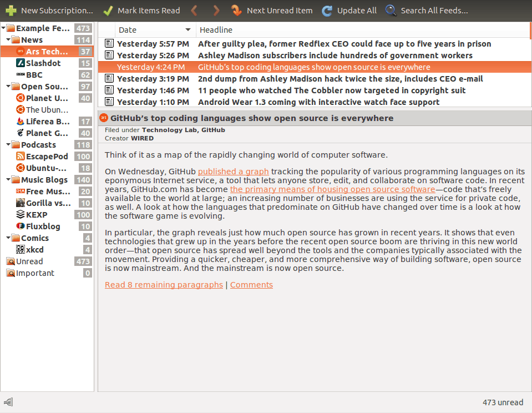
Task: Open 'Ashley Madison subscribers include' headline
Action: (x=335, y=56)
